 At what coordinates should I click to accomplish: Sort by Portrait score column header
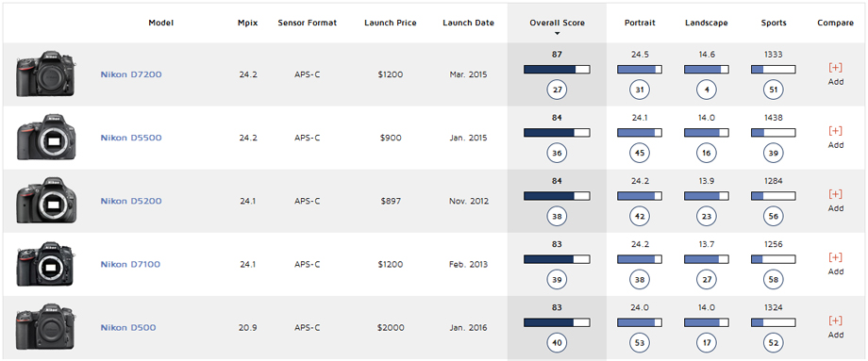(640, 23)
